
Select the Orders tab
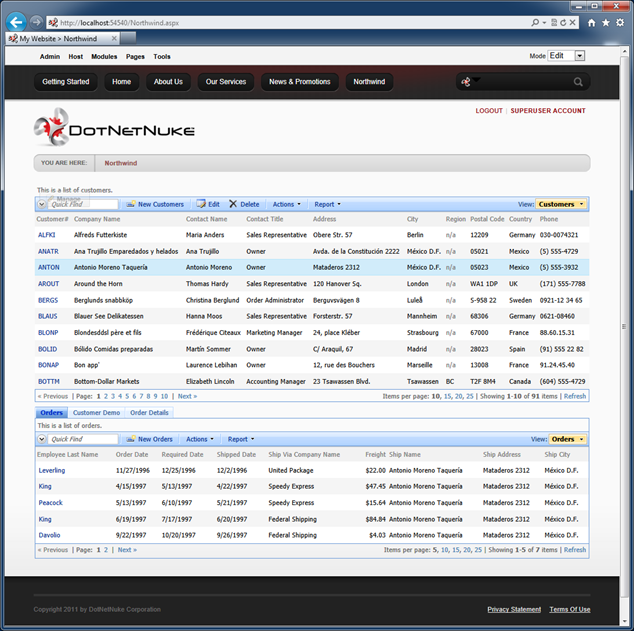point(51,413)
